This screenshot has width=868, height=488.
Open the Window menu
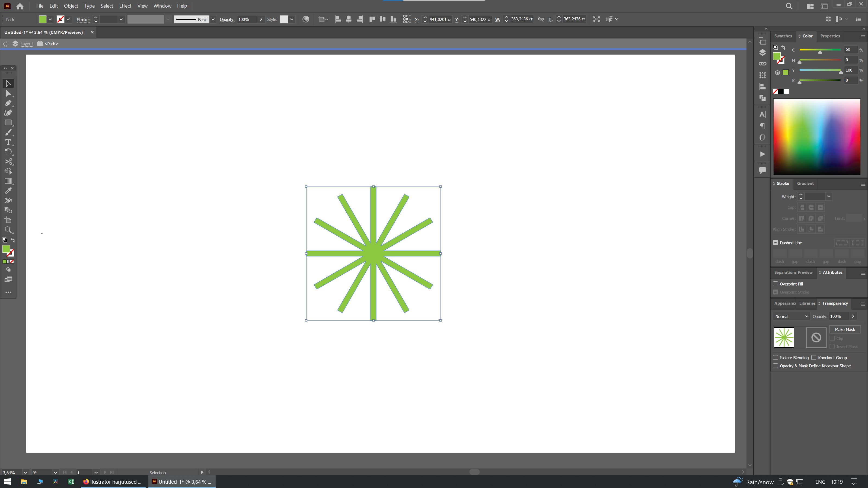(162, 6)
